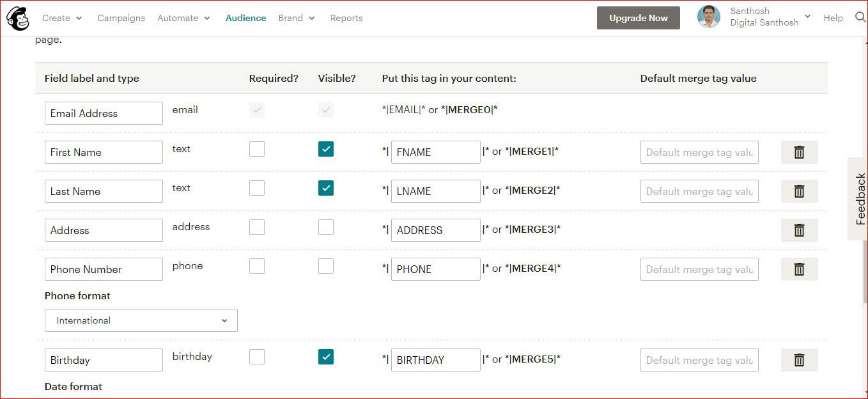Click the Upgrade Now button

coord(639,18)
